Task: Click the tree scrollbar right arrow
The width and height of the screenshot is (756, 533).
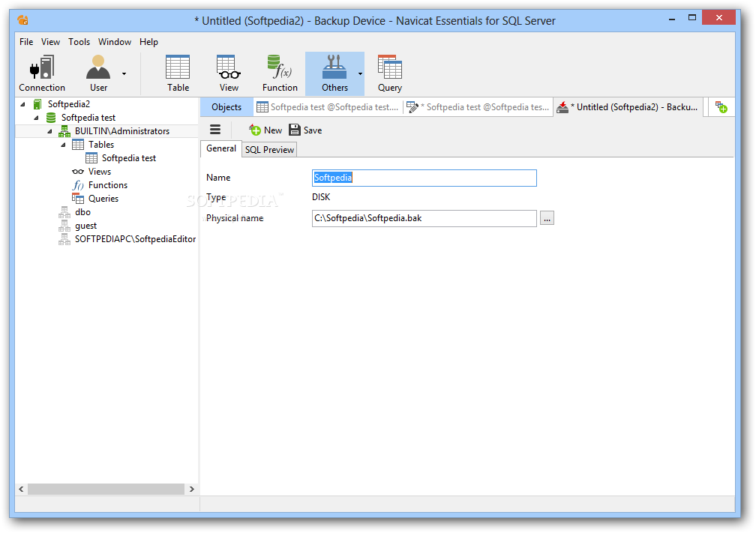Action: tap(191, 489)
